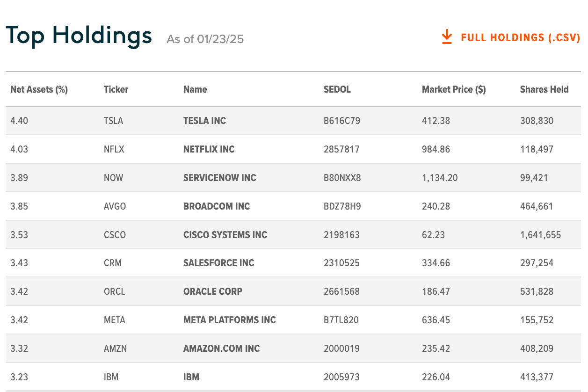The height and width of the screenshot is (392, 588).
Task: Click the Net Assets (%) column header
Action: click(39, 89)
